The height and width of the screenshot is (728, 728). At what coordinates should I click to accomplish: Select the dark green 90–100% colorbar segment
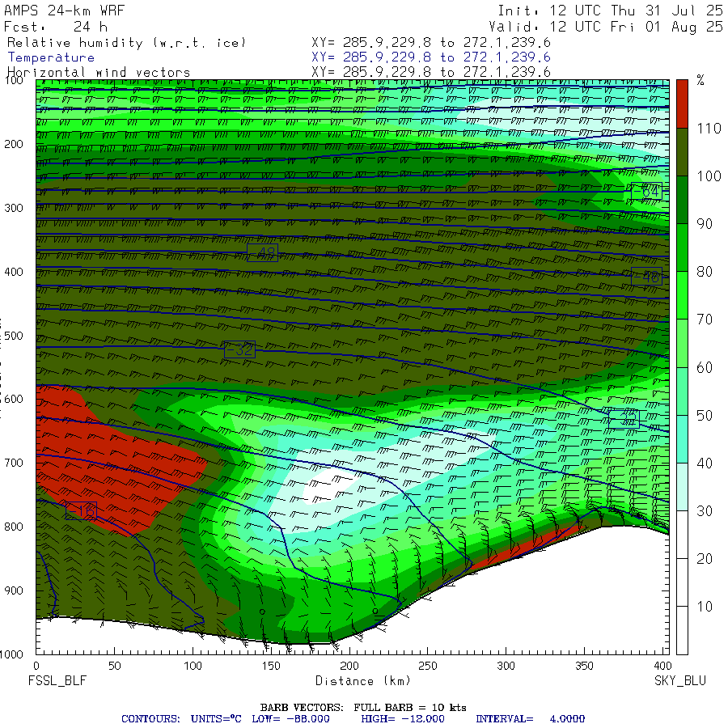click(x=682, y=200)
